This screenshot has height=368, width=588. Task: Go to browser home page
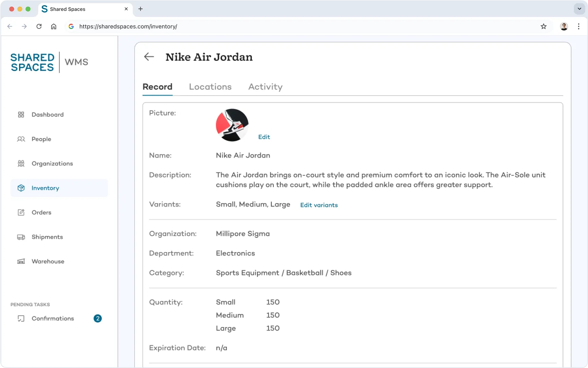click(54, 27)
